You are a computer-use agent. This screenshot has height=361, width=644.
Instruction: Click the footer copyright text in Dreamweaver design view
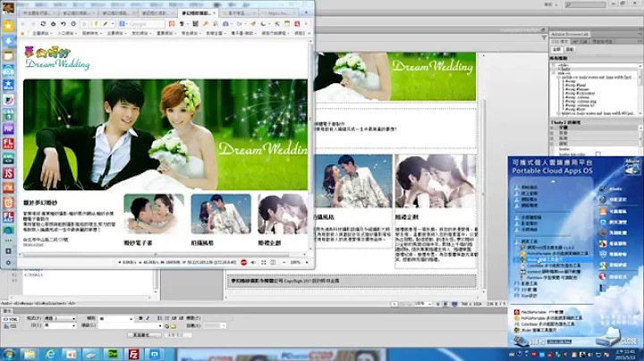(x=285, y=281)
